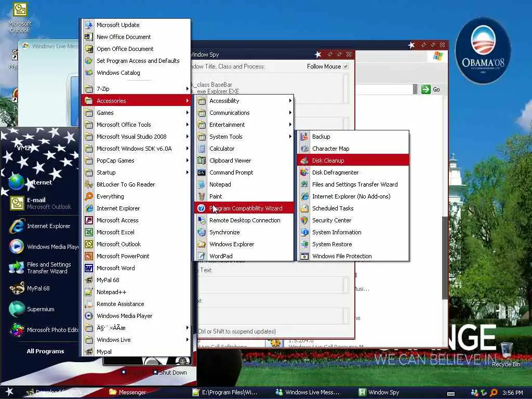This screenshot has height=399, width=532.
Task: Expand the Communications submenu arrow
Action: pos(290,112)
